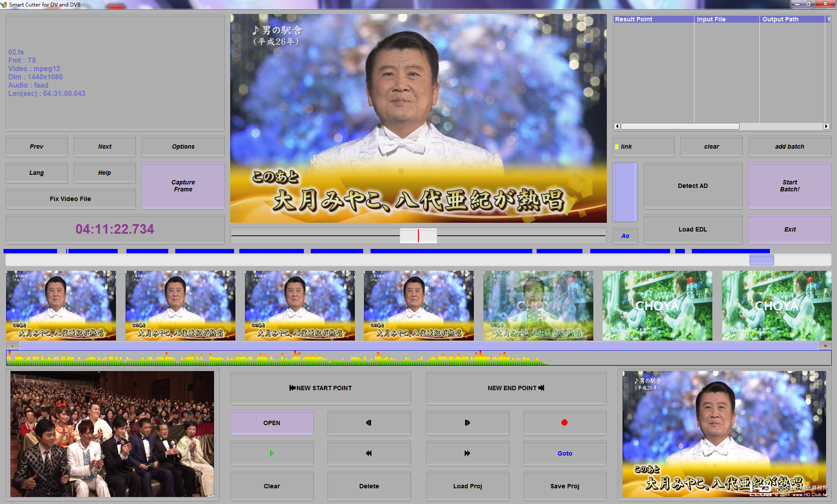Select the Result Point column header
Image resolution: width=837 pixels, height=504 pixels.
(653, 19)
